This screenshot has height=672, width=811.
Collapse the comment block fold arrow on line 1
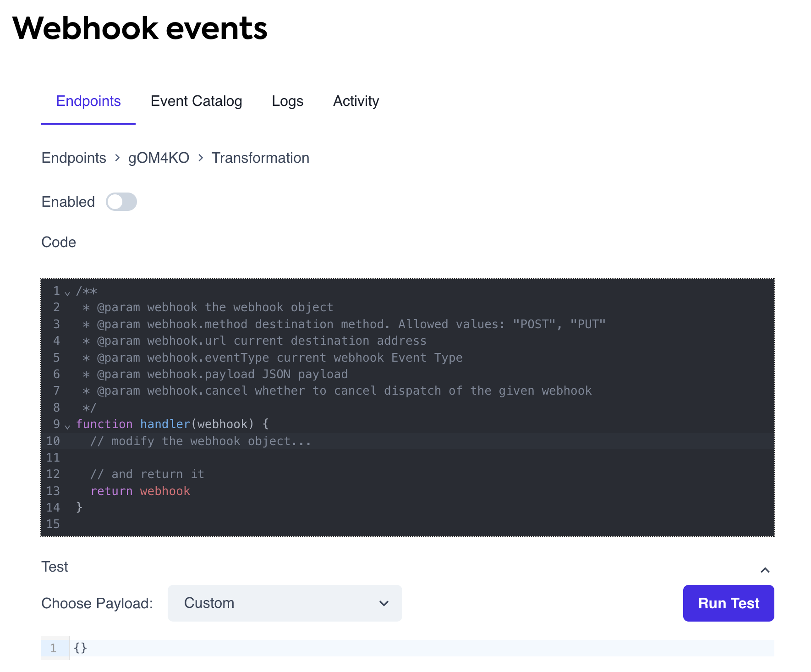click(x=67, y=292)
